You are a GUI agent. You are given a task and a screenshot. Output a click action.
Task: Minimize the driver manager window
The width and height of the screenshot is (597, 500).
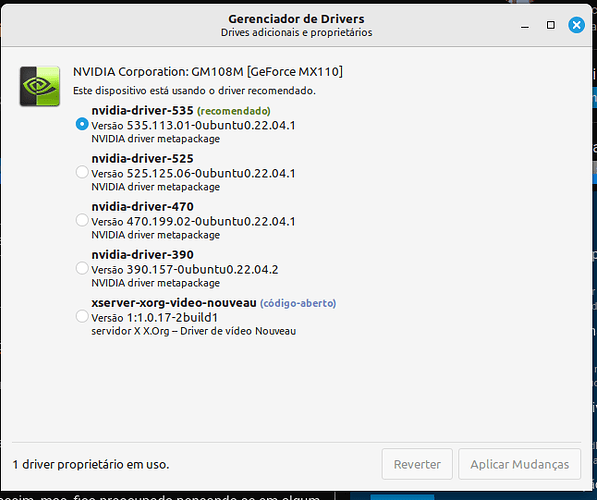[525, 27]
